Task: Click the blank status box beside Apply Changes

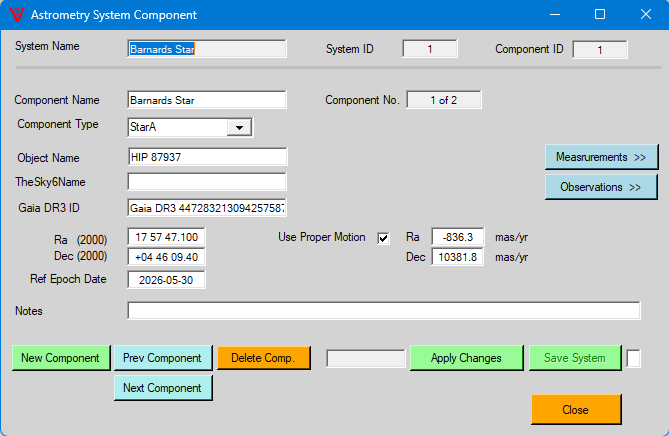Action: pyautogui.click(x=366, y=358)
